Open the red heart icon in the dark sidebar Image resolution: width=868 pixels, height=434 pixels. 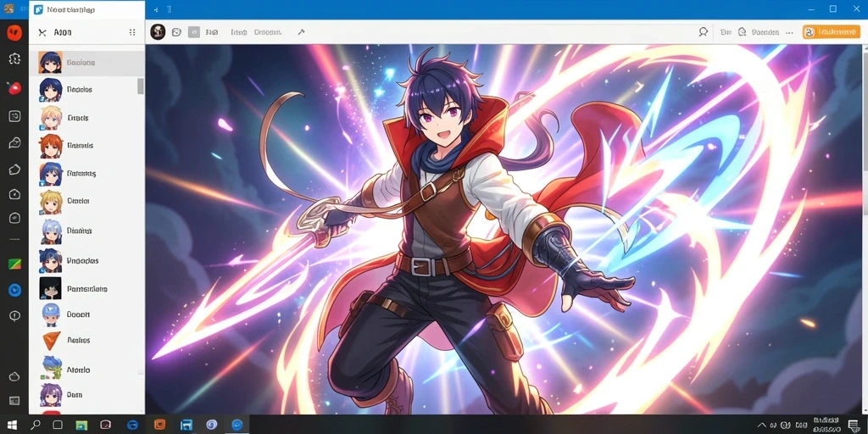pyautogui.click(x=14, y=33)
